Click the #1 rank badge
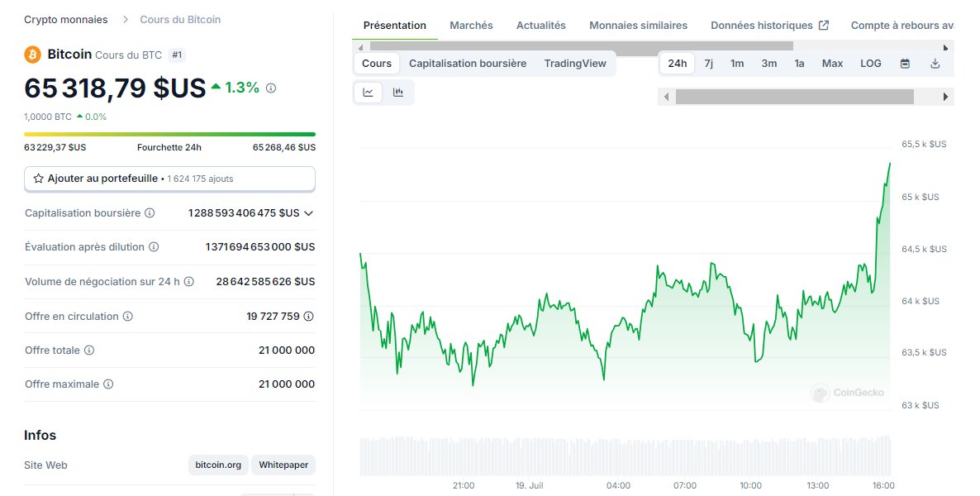The image size is (980, 496). 177,55
